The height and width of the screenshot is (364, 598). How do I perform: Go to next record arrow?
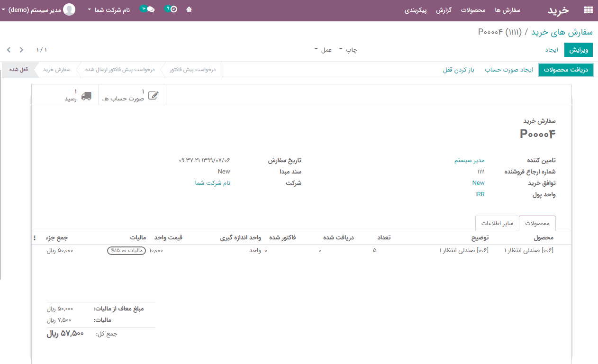(x=21, y=49)
